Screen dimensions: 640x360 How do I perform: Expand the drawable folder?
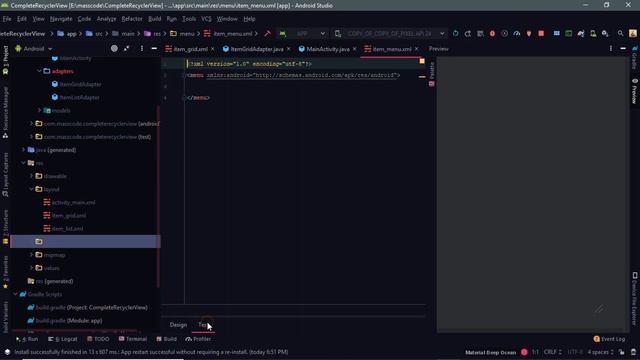click(x=31, y=176)
